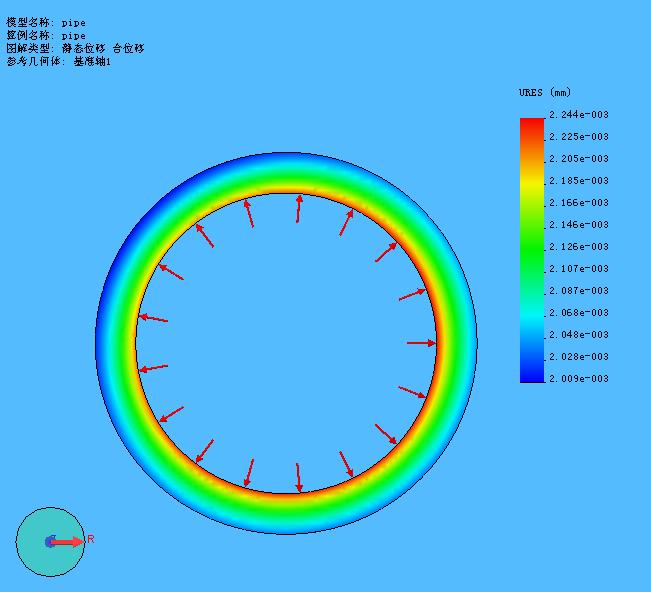
Task: Select the red R label beside the triad
Action: tap(91, 539)
